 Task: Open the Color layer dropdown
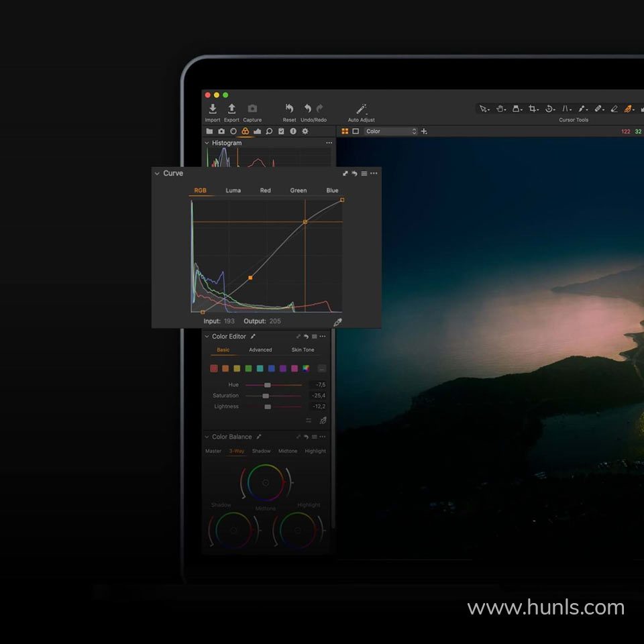click(390, 131)
